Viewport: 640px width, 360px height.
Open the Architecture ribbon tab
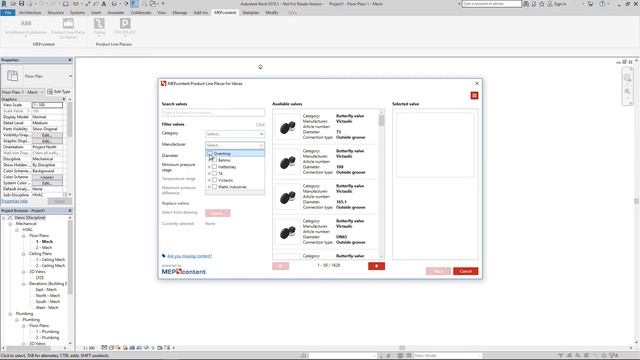point(30,13)
